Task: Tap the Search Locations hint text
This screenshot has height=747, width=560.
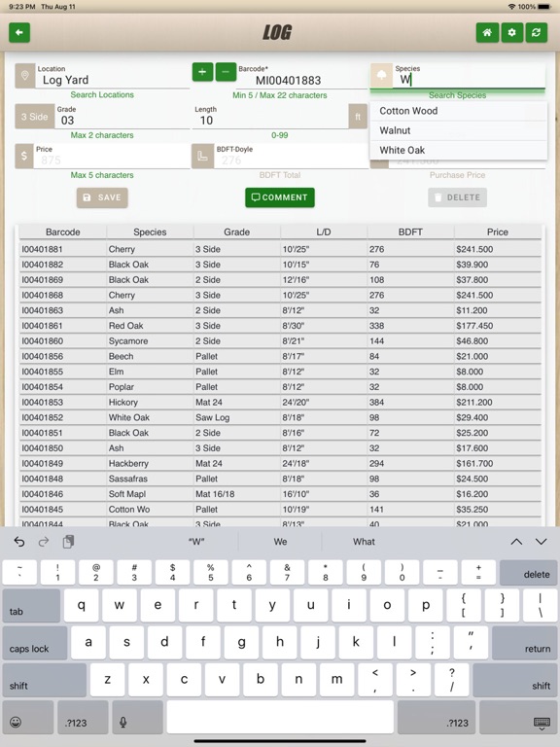Action: click(x=102, y=94)
